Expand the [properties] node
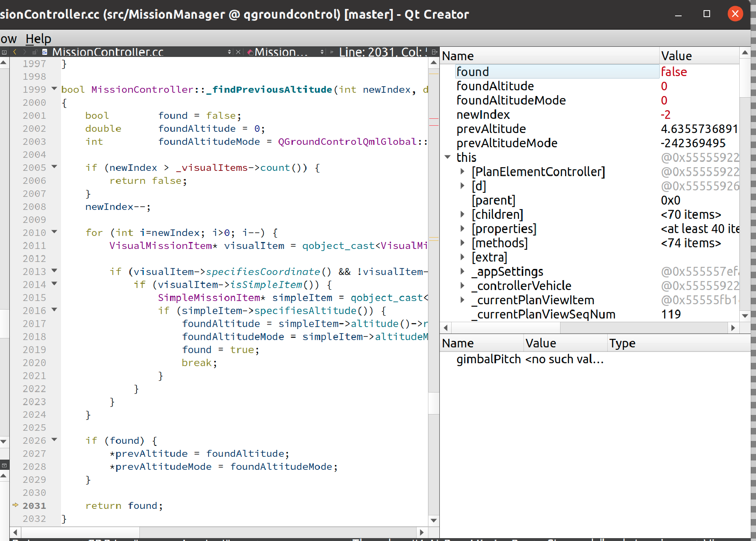 462,229
